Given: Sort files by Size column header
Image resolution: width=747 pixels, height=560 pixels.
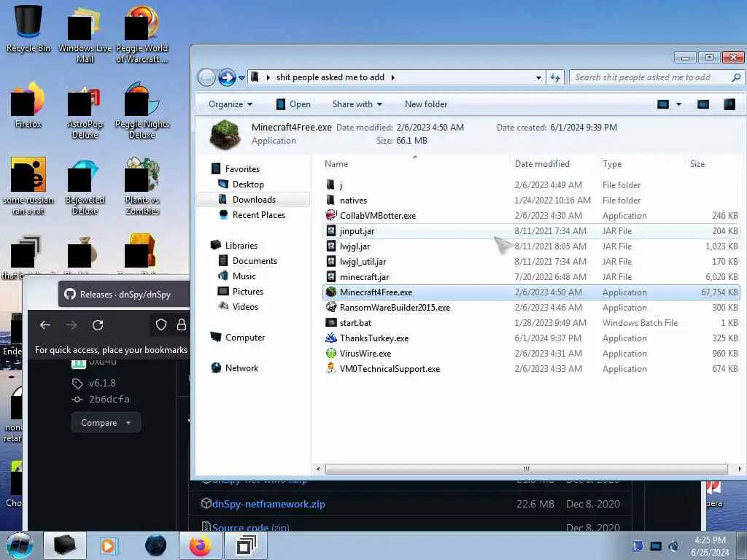Looking at the screenshot, I should tap(713, 164).
